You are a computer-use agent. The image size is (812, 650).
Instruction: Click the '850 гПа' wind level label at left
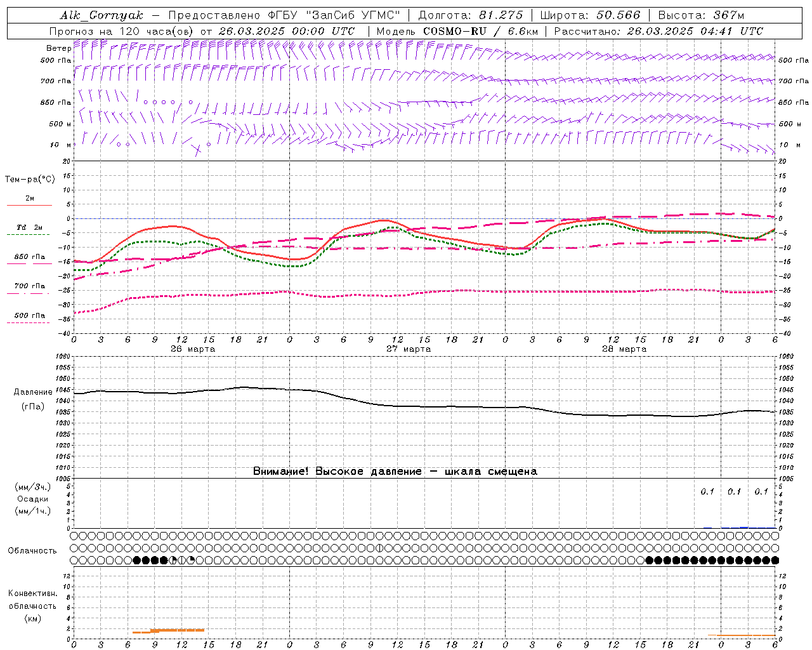56,102
